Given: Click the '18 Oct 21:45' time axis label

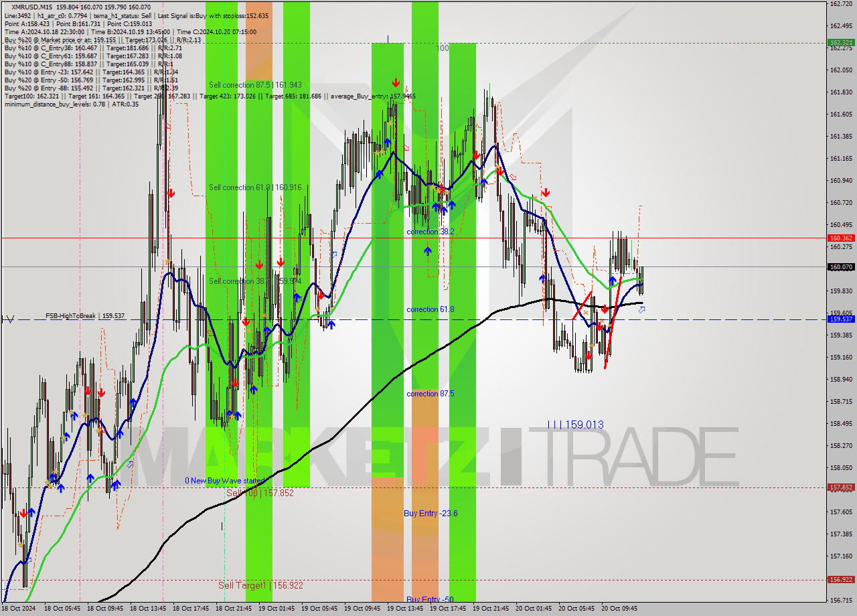Looking at the screenshot, I should coord(234,609).
